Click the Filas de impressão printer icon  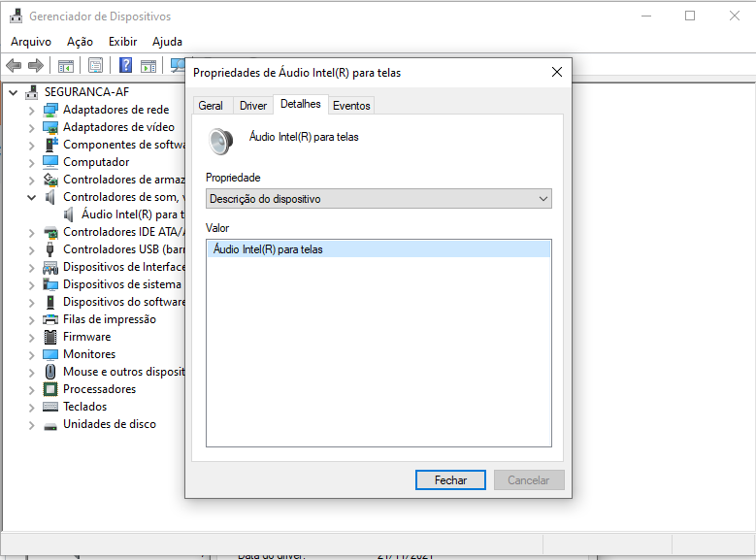50,319
